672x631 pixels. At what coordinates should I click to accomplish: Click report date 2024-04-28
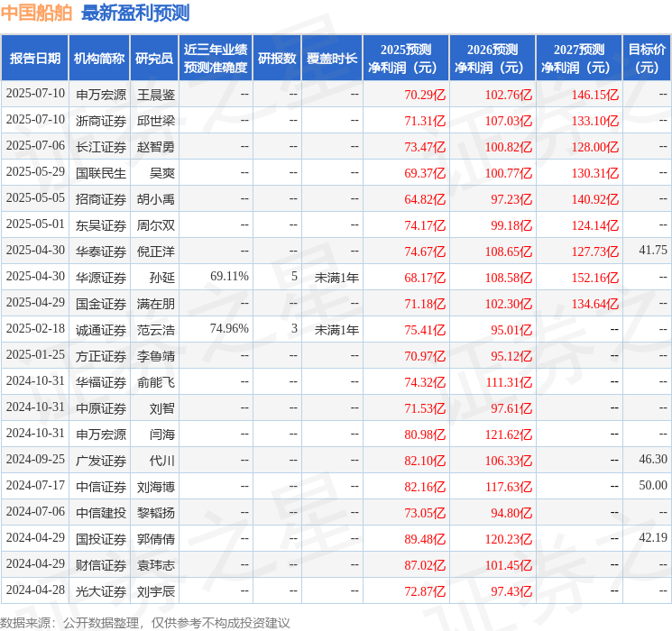point(35,590)
